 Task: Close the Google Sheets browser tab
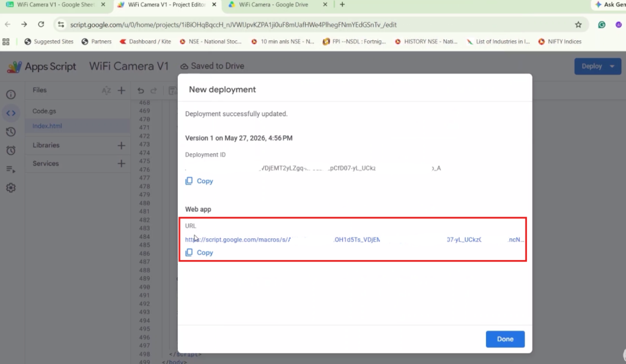(103, 5)
